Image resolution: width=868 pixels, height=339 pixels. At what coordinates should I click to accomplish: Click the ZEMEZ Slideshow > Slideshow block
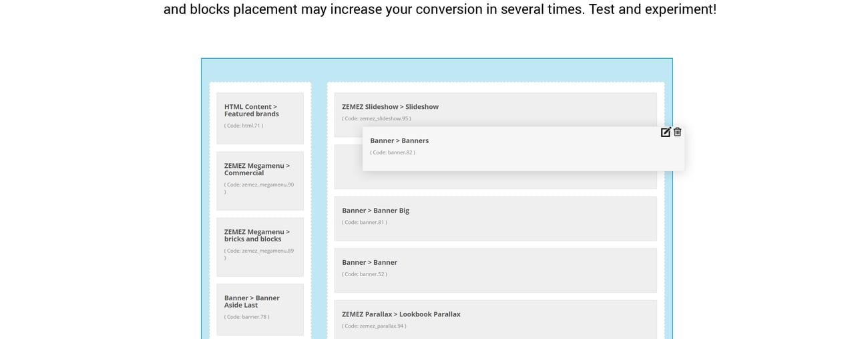[x=495, y=114]
